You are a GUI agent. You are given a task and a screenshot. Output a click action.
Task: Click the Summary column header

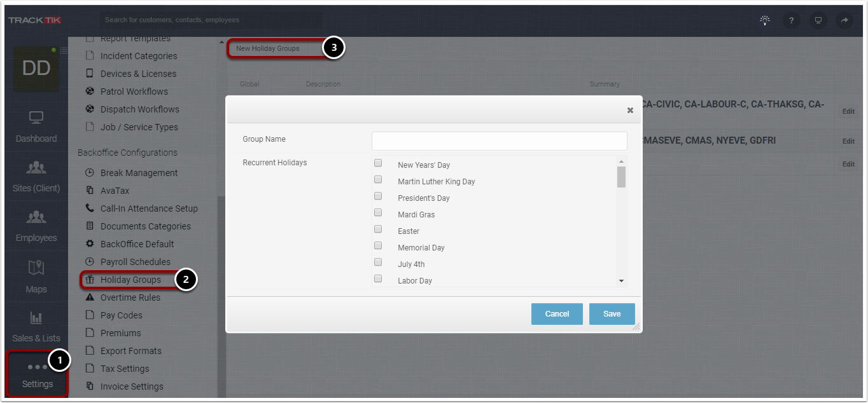(x=605, y=84)
